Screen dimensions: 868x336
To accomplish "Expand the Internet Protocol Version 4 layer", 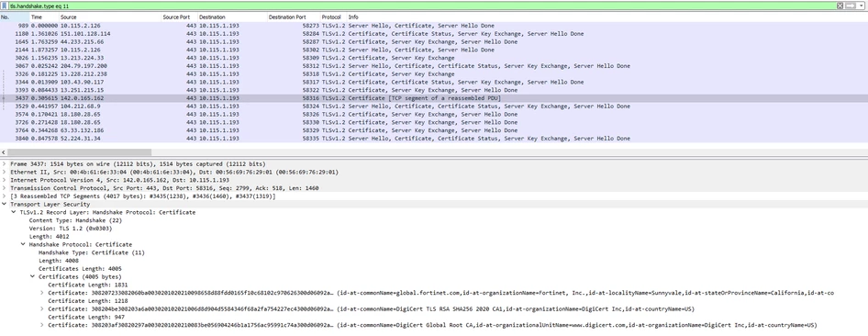I will coord(5,181).
